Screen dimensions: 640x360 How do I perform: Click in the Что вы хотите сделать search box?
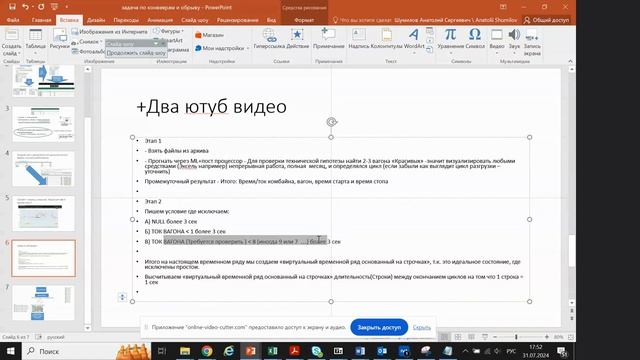pyautogui.click(x=362, y=20)
